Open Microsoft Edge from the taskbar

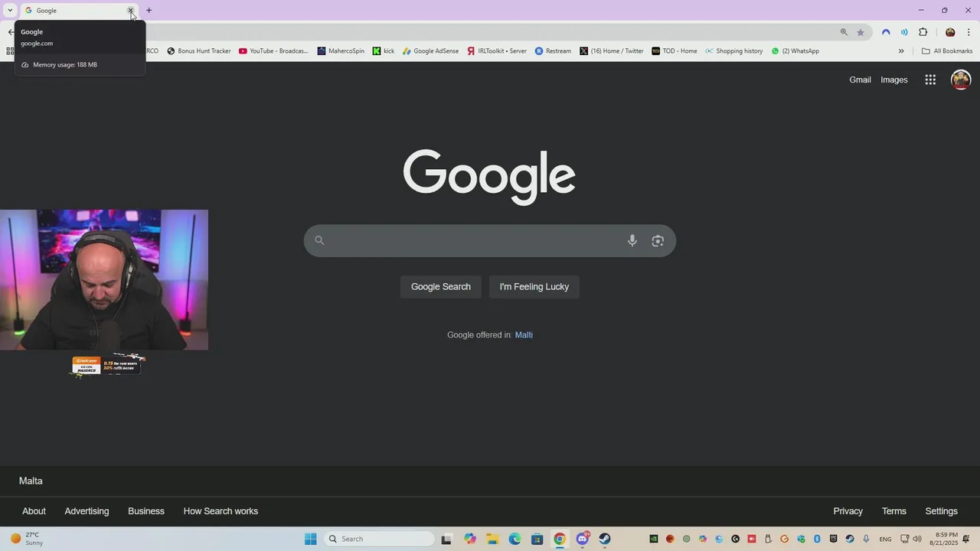pyautogui.click(x=514, y=539)
